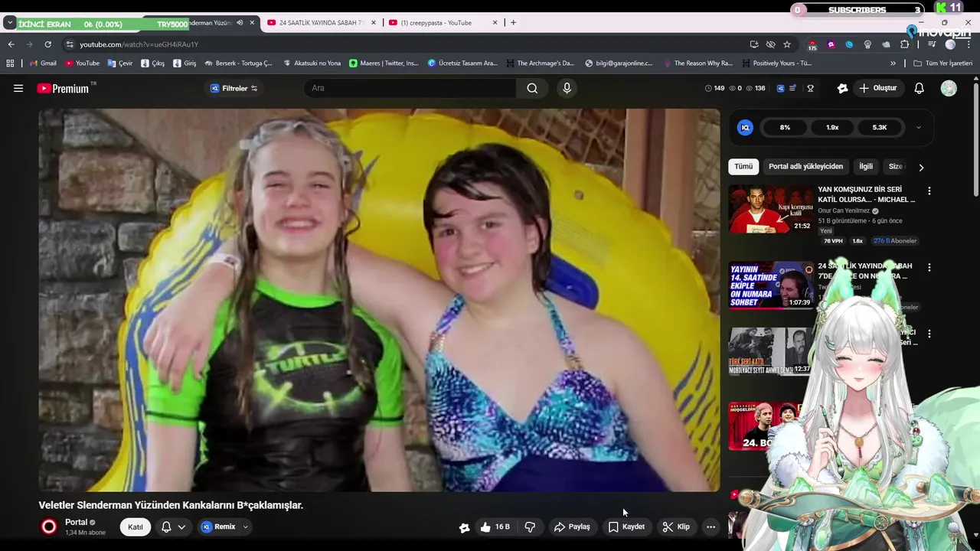This screenshot has height=551, width=980.
Task: Start voice search with the microphone
Action: 567,88
